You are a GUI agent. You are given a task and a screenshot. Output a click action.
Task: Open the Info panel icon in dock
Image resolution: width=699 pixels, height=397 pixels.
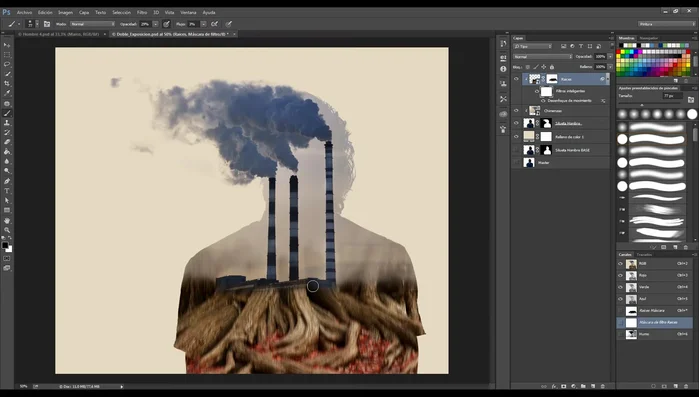[x=503, y=69]
